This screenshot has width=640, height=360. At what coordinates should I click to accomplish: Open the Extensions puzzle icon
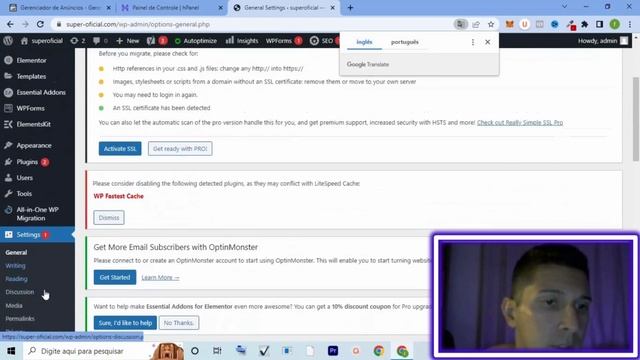[x=584, y=24]
